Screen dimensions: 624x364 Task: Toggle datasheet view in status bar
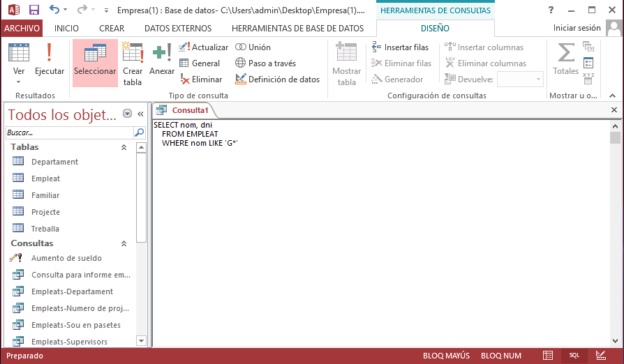tap(548, 356)
